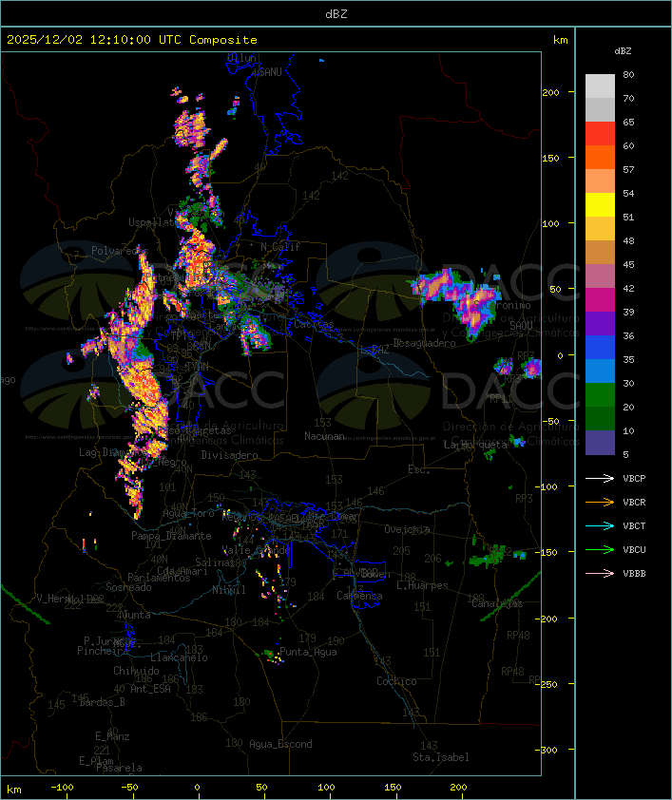Select the magenta 39–42 dBZ swatch
Viewport: 672px width, 800px height.
(600, 300)
